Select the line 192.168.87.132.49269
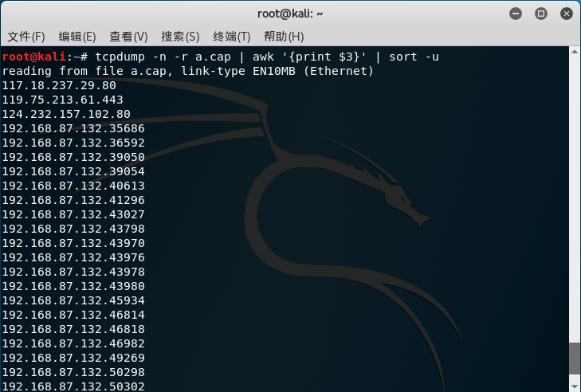 click(x=73, y=358)
